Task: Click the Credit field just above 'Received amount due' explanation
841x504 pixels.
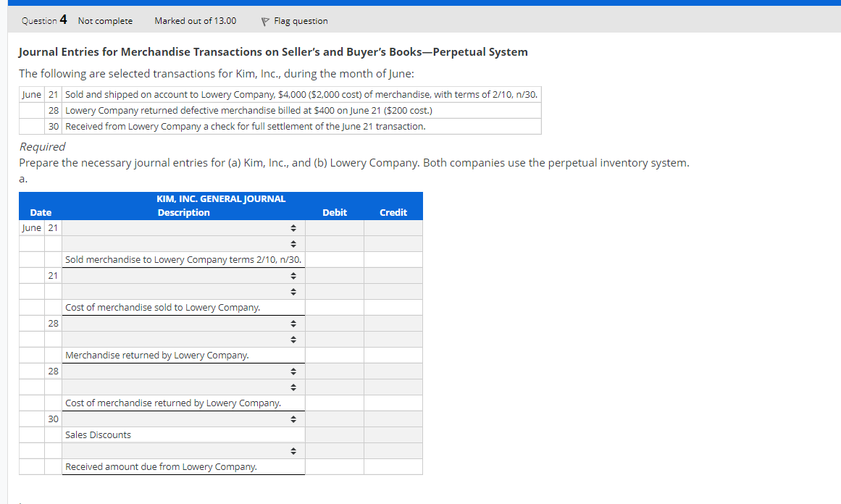Action: point(393,451)
